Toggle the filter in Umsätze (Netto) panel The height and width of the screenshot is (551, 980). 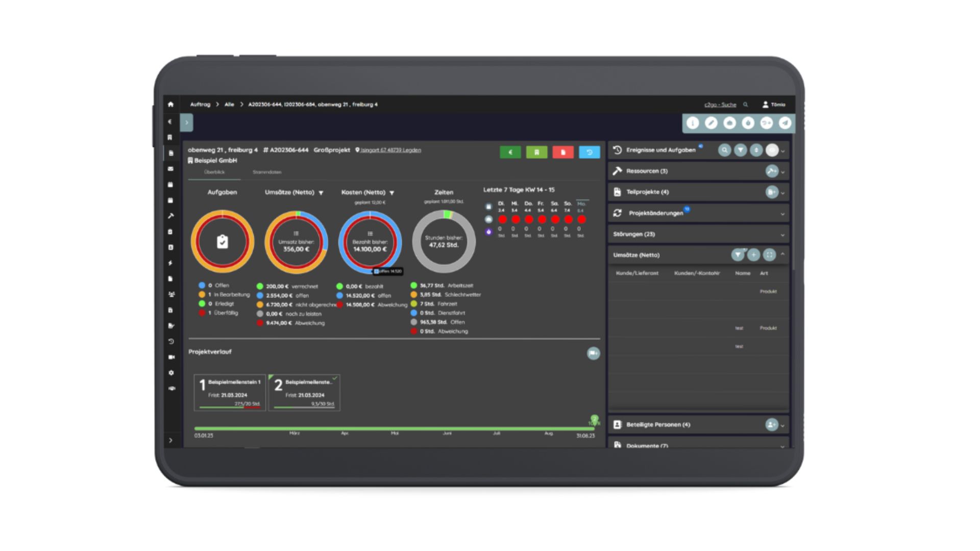(x=738, y=255)
